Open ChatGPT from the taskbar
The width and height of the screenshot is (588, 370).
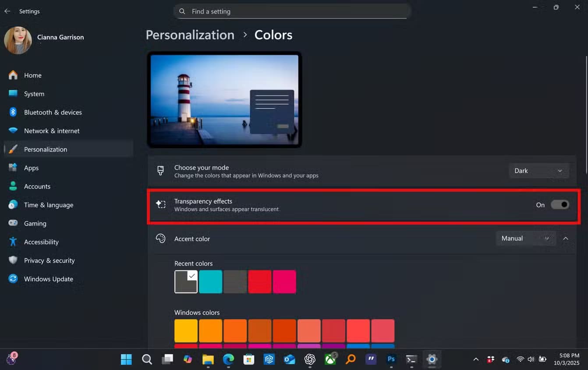pyautogui.click(x=310, y=359)
